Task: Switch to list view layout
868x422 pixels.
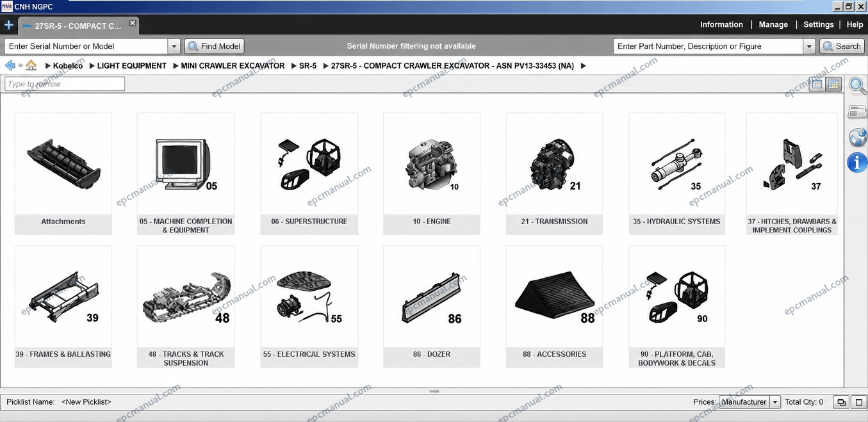Action: click(x=817, y=84)
